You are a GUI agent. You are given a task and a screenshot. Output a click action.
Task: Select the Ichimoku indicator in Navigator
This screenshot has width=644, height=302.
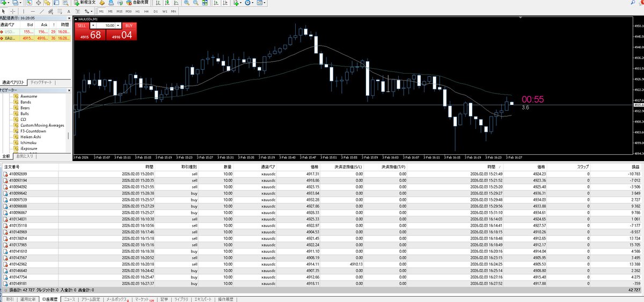coord(29,142)
